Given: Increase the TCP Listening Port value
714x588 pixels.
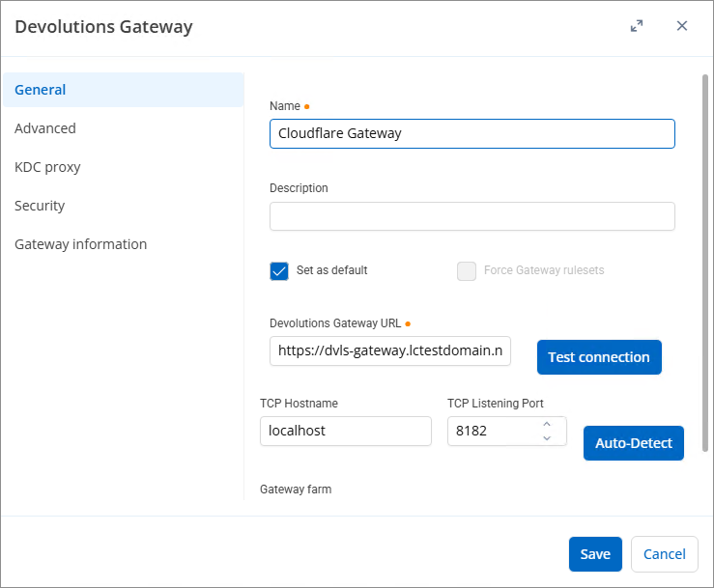Looking at the screenshot, I should [547, 424].
